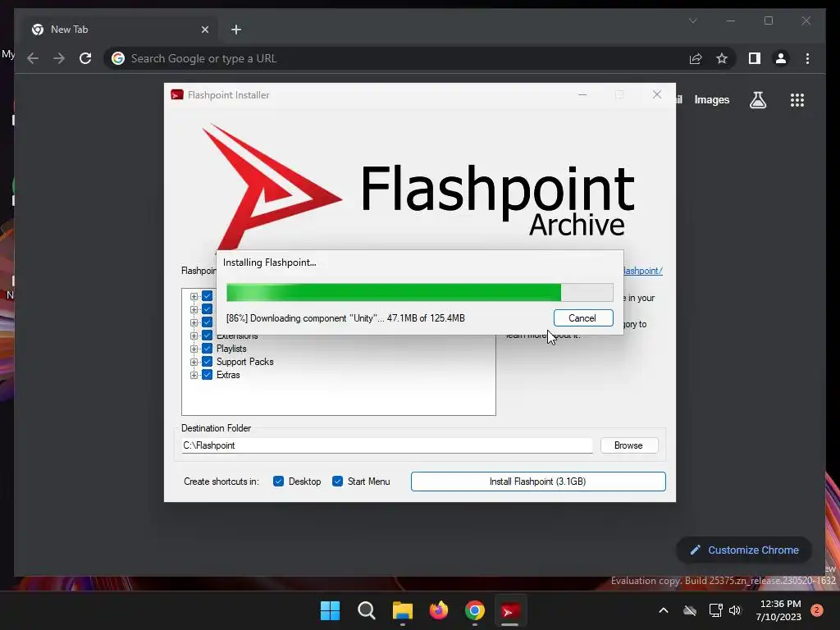The image size is (840, 630).
Task: Expand the Support Packs tree node
Action: [194, 362]
